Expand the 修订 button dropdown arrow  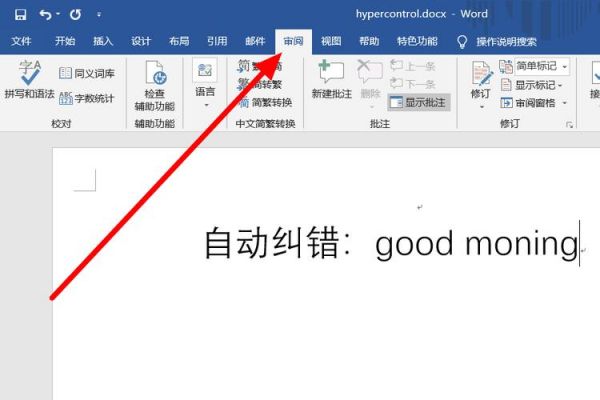[x=481, y=107]
